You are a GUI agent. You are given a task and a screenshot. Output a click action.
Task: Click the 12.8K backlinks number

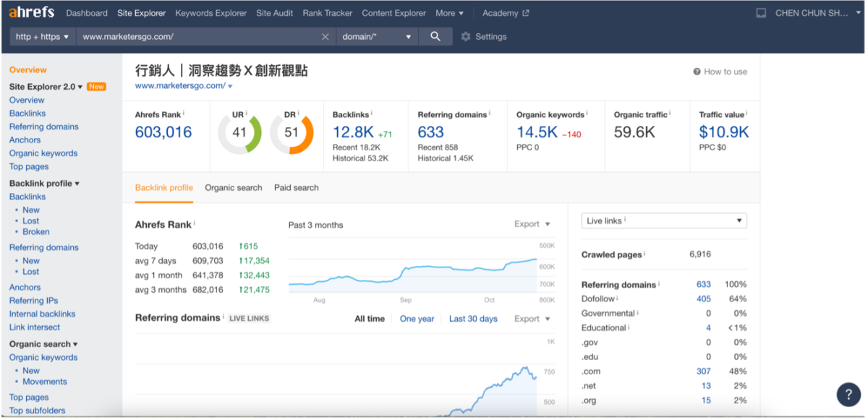point(353,132)
